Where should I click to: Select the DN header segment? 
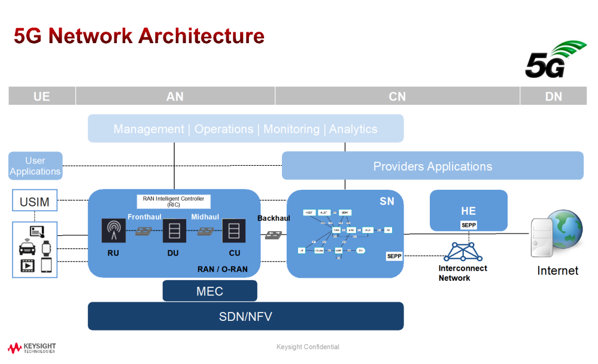point(553,96)
